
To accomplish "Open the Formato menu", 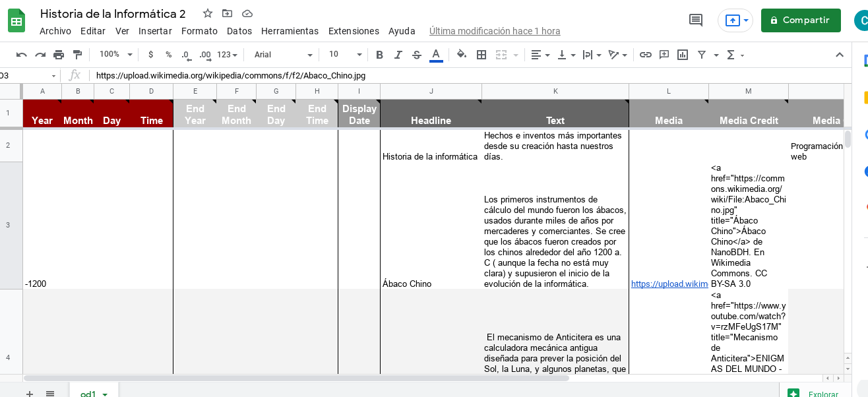I will [199, 31].
